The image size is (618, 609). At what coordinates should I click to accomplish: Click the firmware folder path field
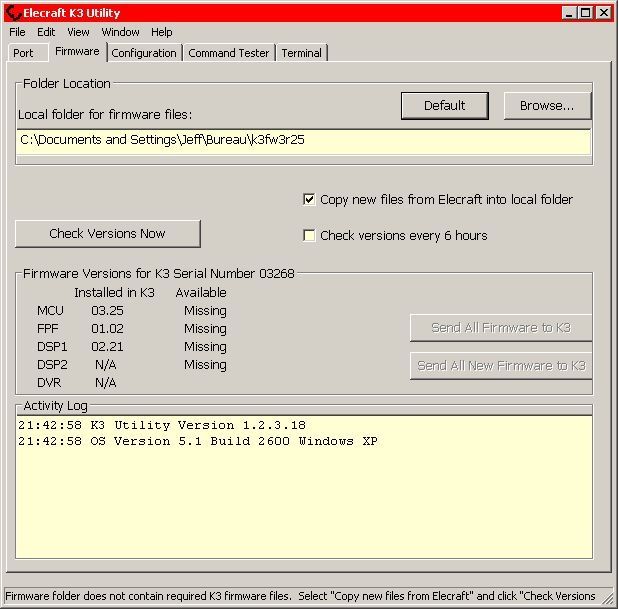coord(303,142)
